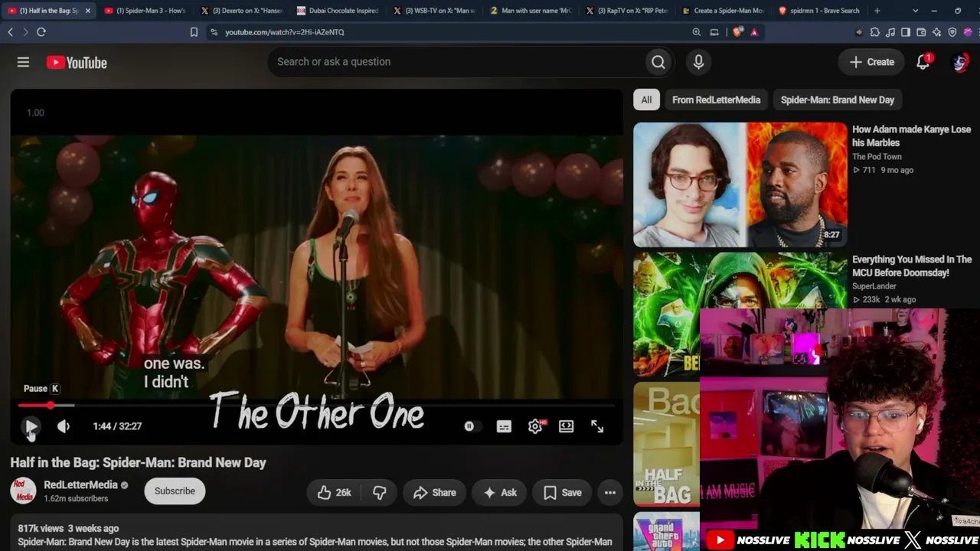
Task: Click the 1:44 / 32:27 time display
Action: pos(117,426)
